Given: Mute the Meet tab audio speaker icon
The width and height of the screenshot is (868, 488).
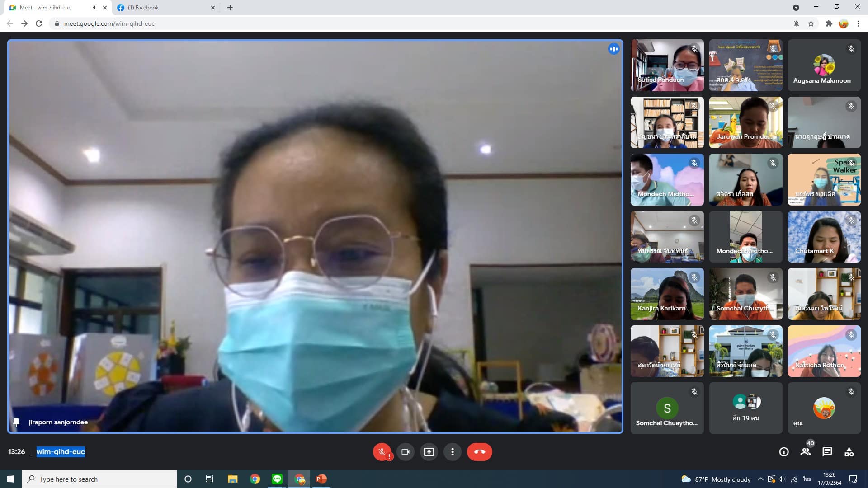Looking at the screenshot, I should pyautogui.click(x=95, y=8).
